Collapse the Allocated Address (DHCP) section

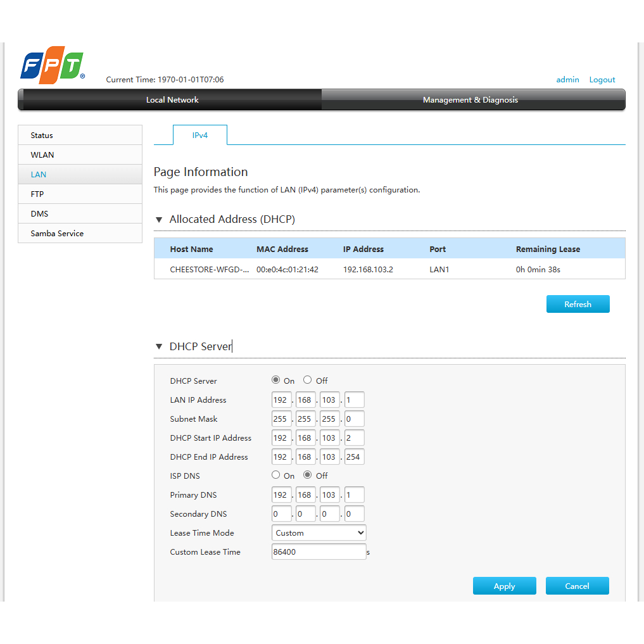(x=159, y=220)
